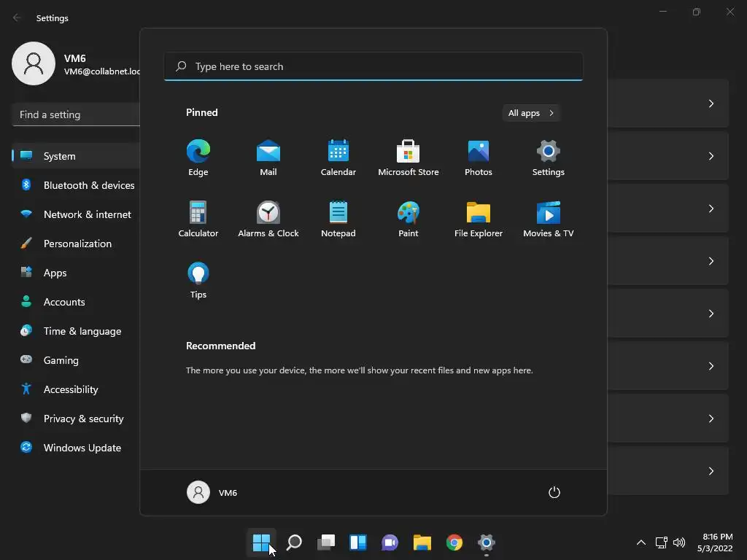Open the clock and date flyout
This screenshot has width=747, height=560.
pos(715,542)
